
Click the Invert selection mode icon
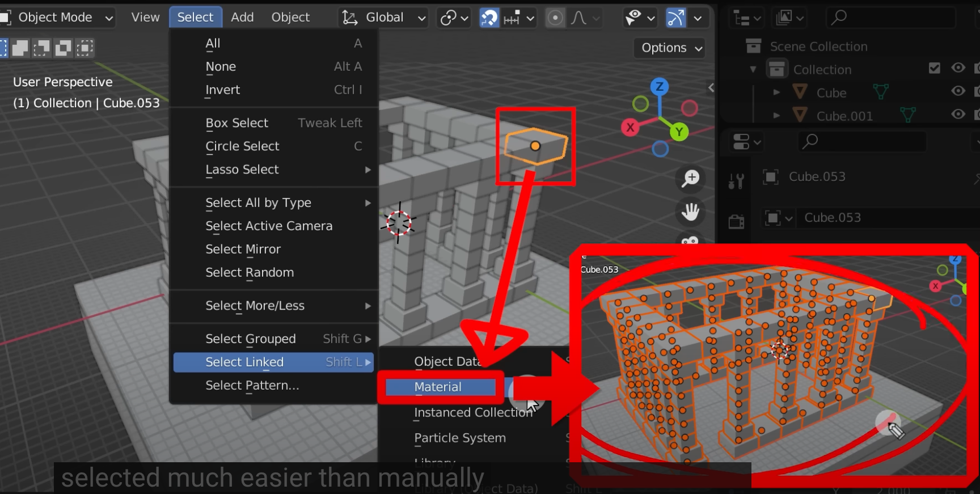click(63, 48)
